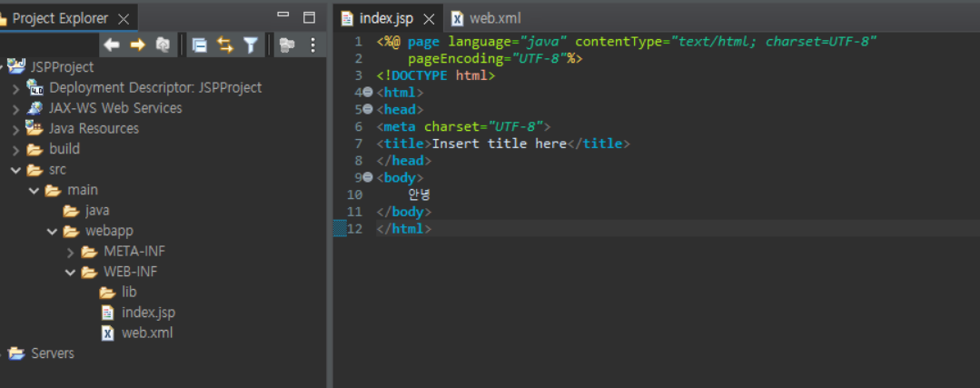The width and height of the screenshot is (980, 388).
Task: Click the web.xml file icon in the tree
Action: (x=107, y=333)
